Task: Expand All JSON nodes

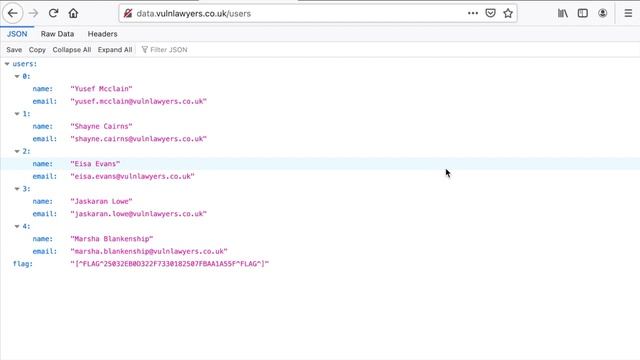Action: pyautogui.click(x=115, y=50)
